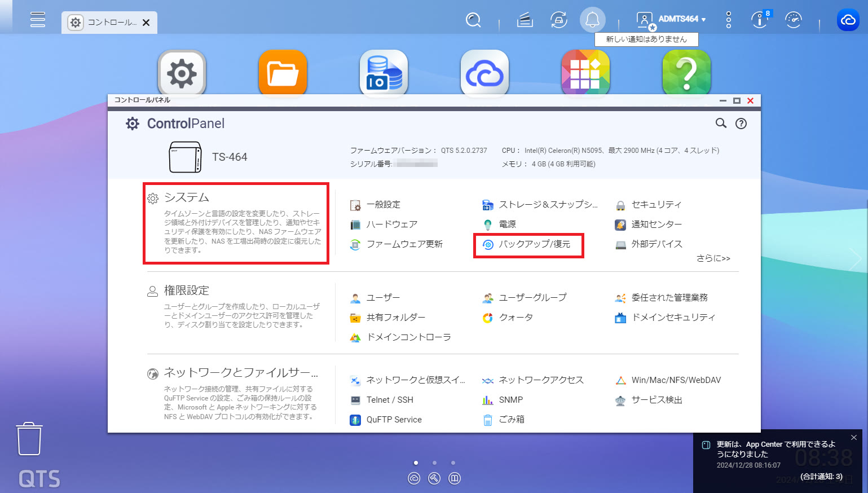This screenshot has height=493, width=868.
Task: Open セキュリティ settings
Action: (x=649, y=205)
